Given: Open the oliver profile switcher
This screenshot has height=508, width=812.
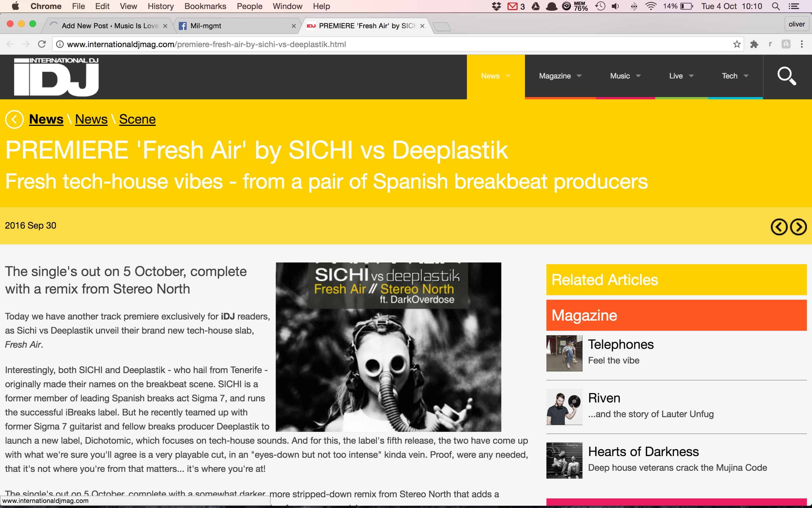Looking at the screenshot, I should click(x=796, y=24).
